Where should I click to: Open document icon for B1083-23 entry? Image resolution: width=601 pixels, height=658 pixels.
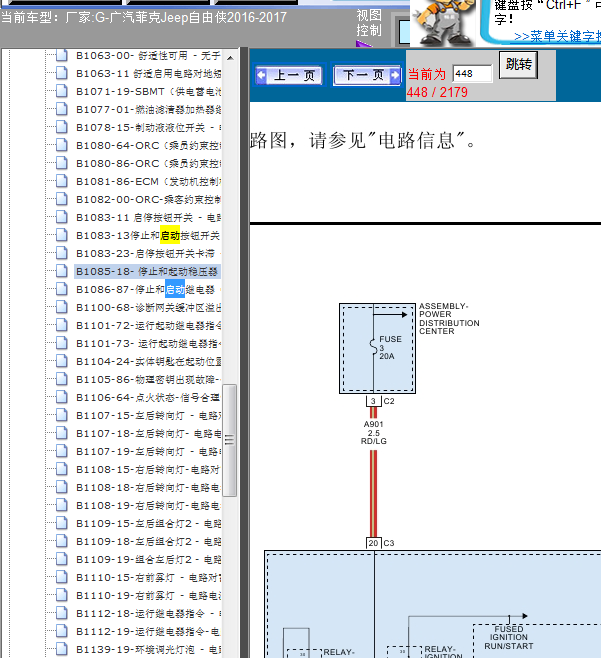pyautogui.click(x=62, y=253)
